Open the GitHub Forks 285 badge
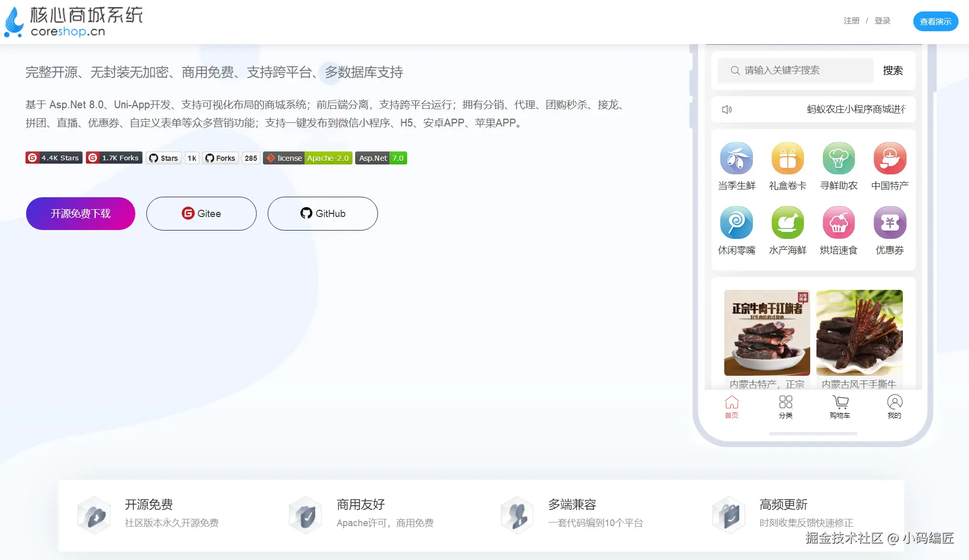Image resolution: width=969 pixels, height=560 pixels. [231, 158]
